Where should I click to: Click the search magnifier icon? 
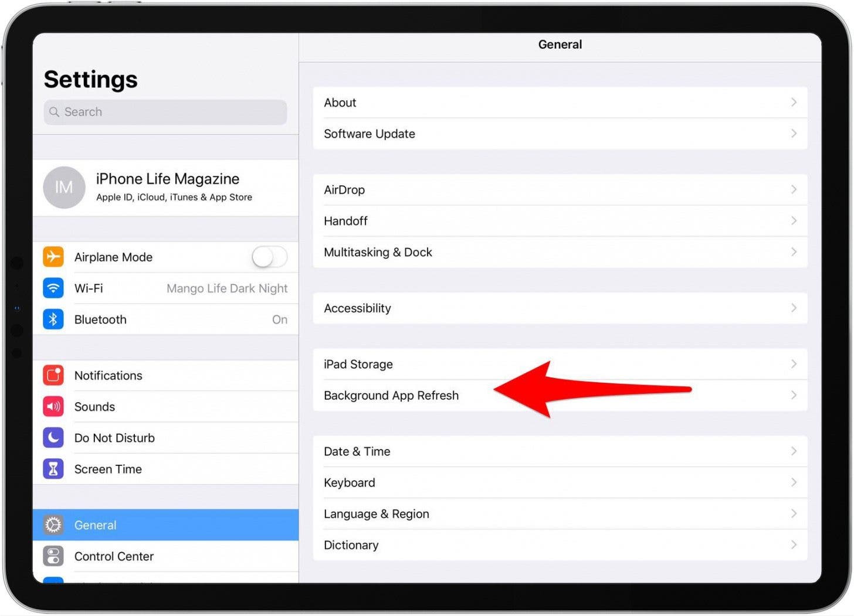click(55, 112)
